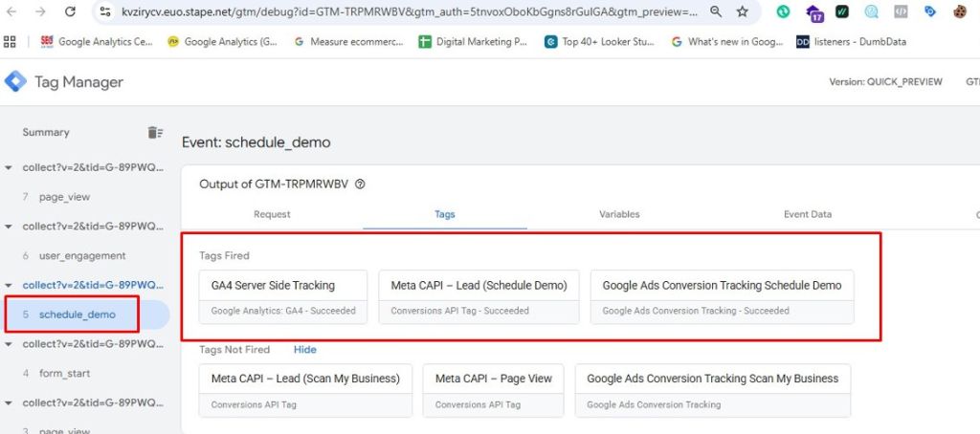Collapse the first collect request group above page_view
The image size is (980, 434).
[x=10, y=167]
